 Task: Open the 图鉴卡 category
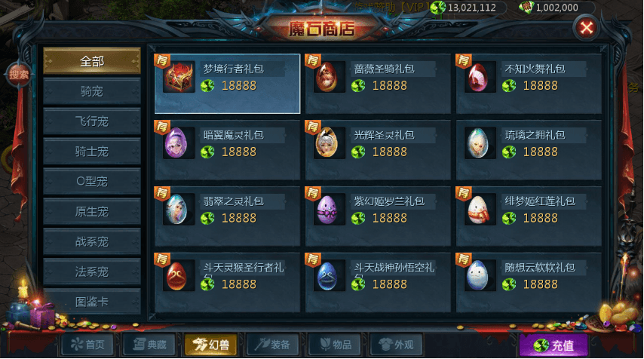click(92, 302)
